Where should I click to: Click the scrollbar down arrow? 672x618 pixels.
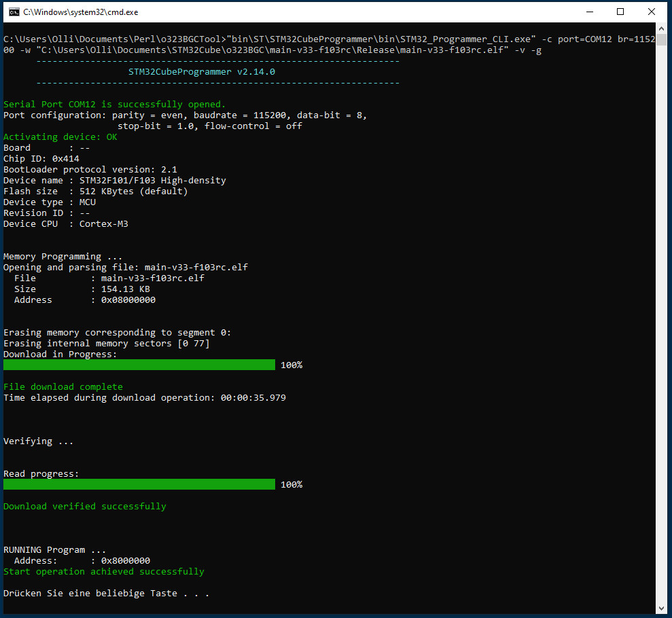tap(662, 607)
